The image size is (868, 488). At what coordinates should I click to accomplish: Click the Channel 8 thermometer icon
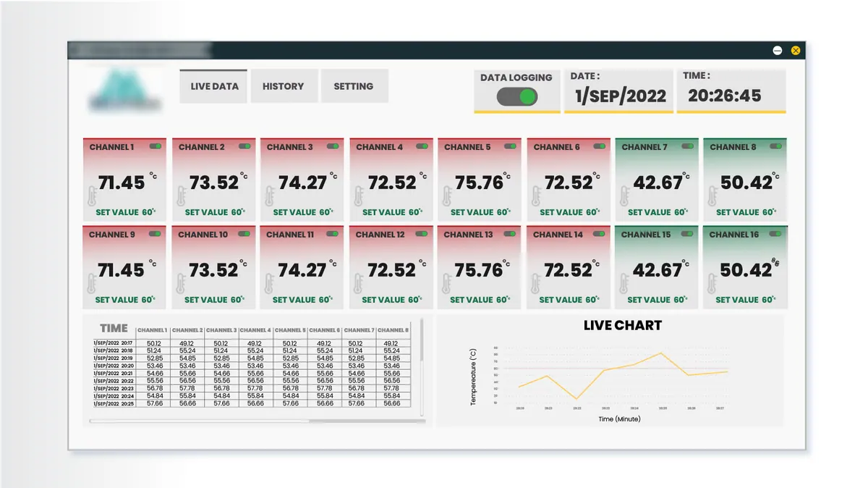pos(712,197)
